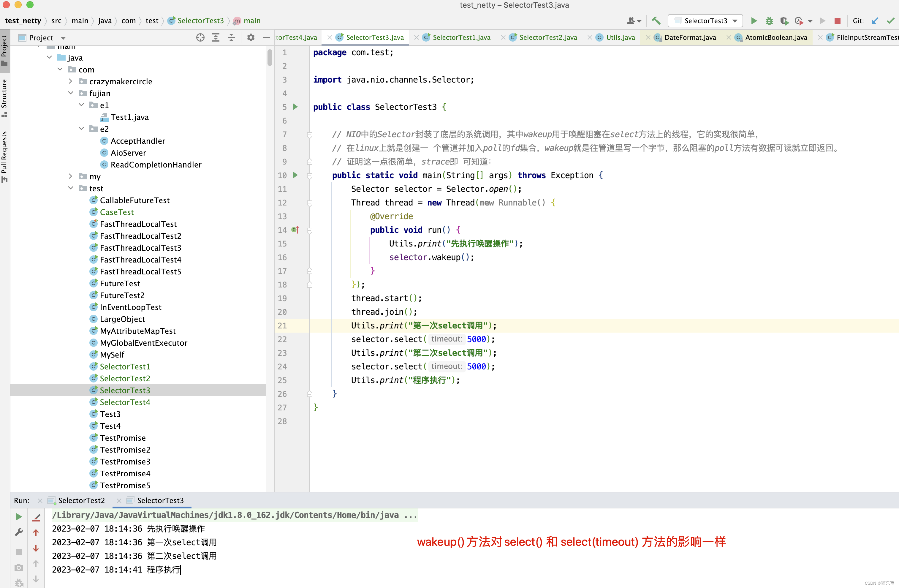Viewport: 899px width, 588px height.
Task: Collapse the test package
Action: point(71,188)
